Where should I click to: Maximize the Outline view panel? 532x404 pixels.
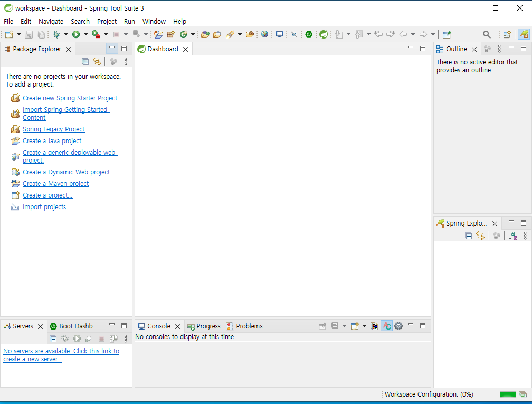pos(524,49)
